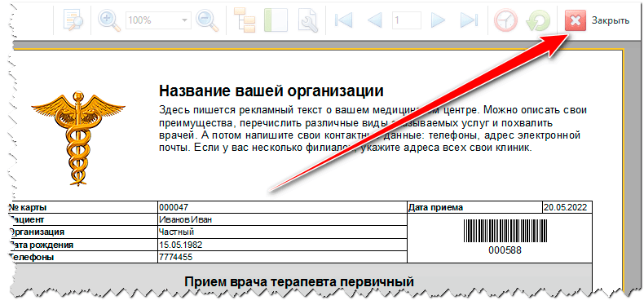Viewport: 644px width, 305px height.
Task: Click the red clock icon
Action: point(505,20)
